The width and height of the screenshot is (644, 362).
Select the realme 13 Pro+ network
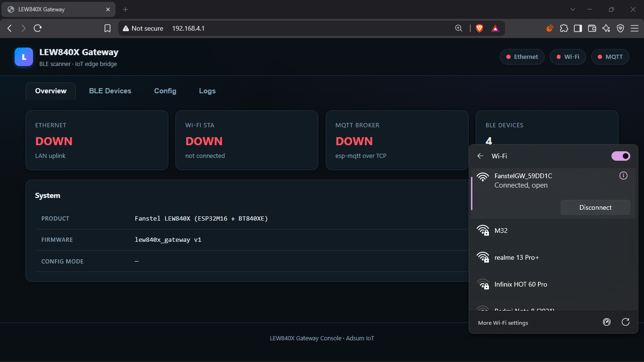coord(553,257)
